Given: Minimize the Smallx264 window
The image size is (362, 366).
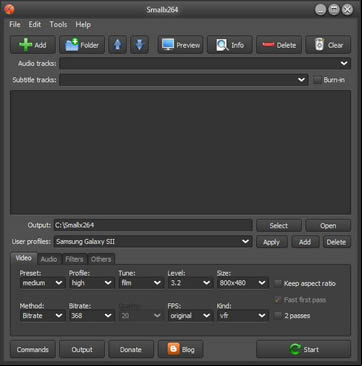Looking at the screenshot, I should tap(320, 10).
